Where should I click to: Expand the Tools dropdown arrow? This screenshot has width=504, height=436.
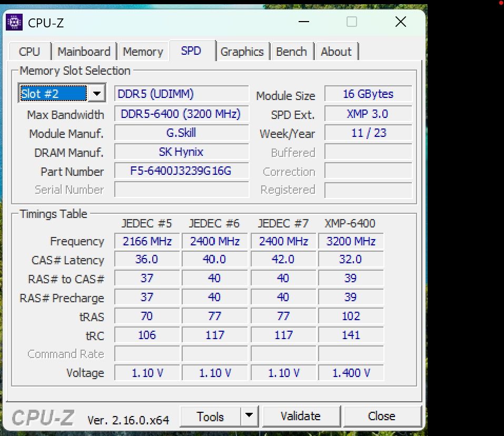249,417
